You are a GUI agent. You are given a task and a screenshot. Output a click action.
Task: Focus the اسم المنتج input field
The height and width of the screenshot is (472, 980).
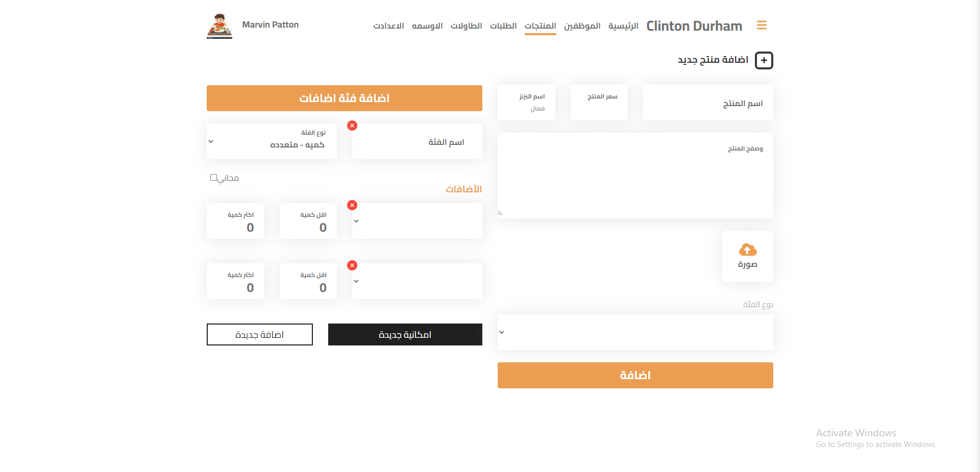[x=707, y=104]
